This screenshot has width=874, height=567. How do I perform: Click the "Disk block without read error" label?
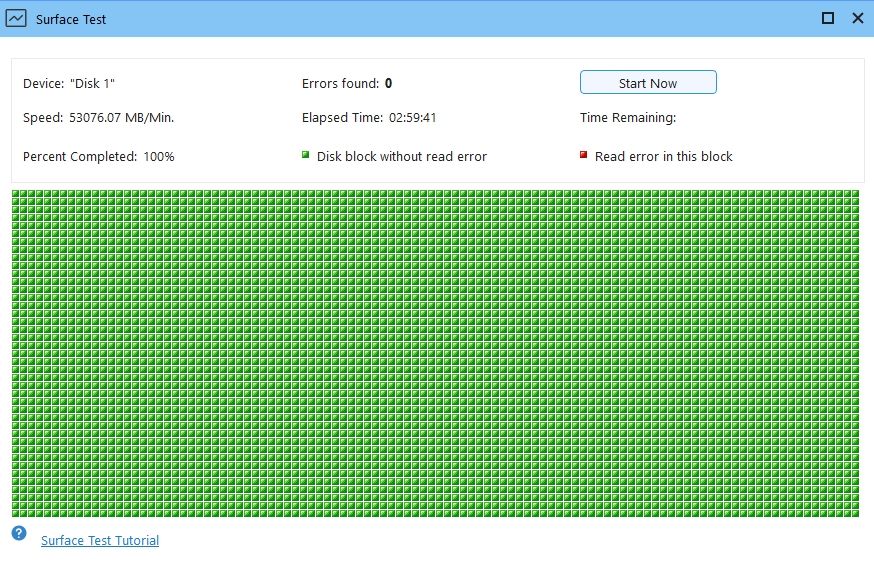coord(402,157)
